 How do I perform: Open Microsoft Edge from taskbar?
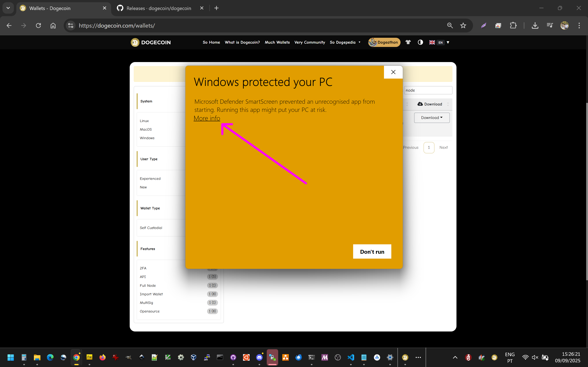(x=50, y=357)
